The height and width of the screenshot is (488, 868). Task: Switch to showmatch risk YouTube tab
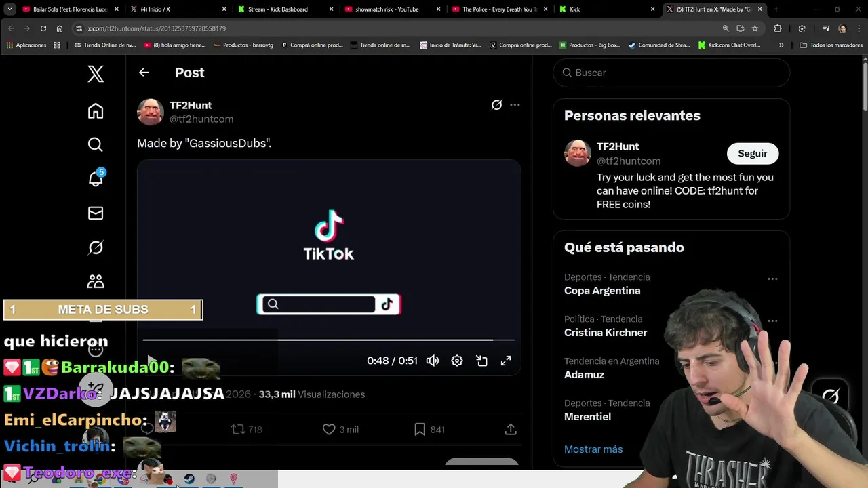(392, 9)
